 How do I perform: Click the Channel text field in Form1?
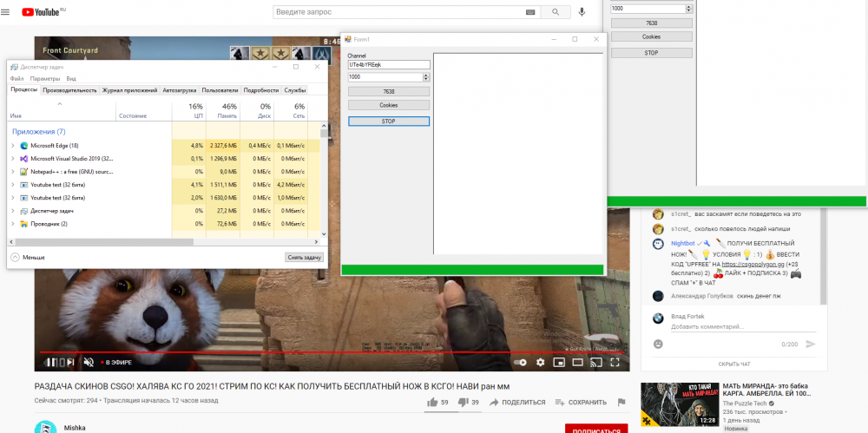click(x=389, y=64)
